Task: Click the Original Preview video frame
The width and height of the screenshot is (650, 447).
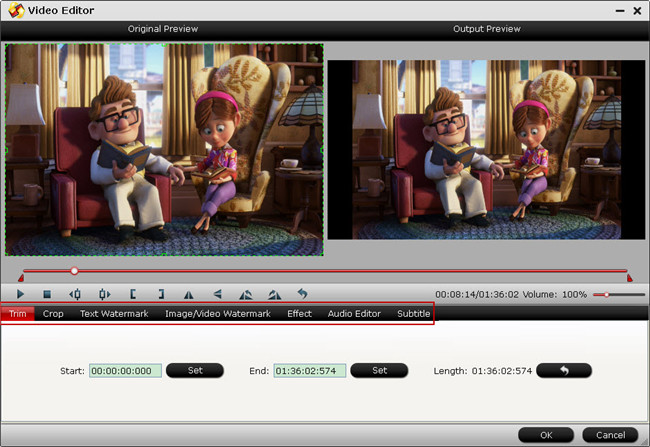Action: (164, 150)
